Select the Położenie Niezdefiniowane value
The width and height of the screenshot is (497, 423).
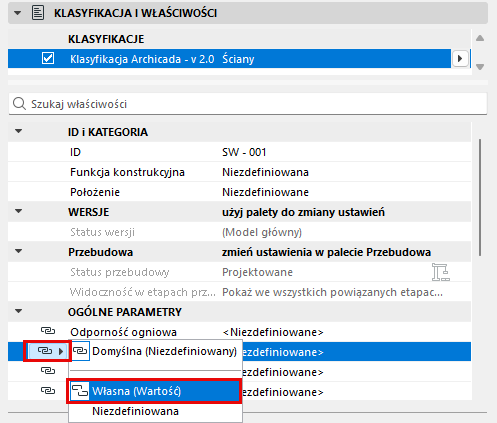(x=265, y=192)
